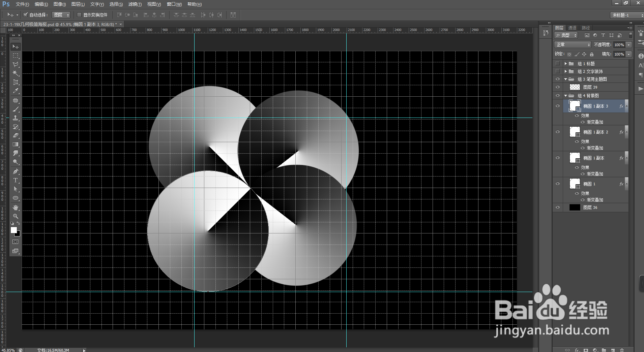
Task: Select the Clone Stamp tool
Action: 16,118
